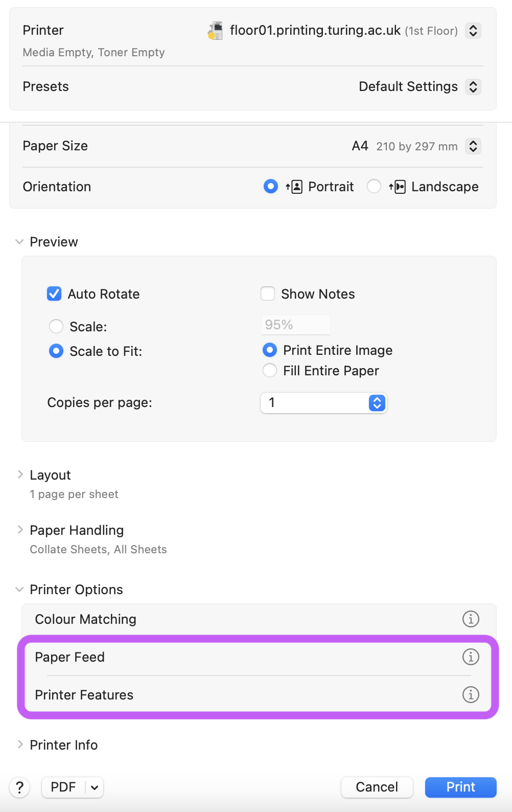This screenshot has width=512, height=812.
Task: View Colour Matching information
Action: tap(470, 619)
